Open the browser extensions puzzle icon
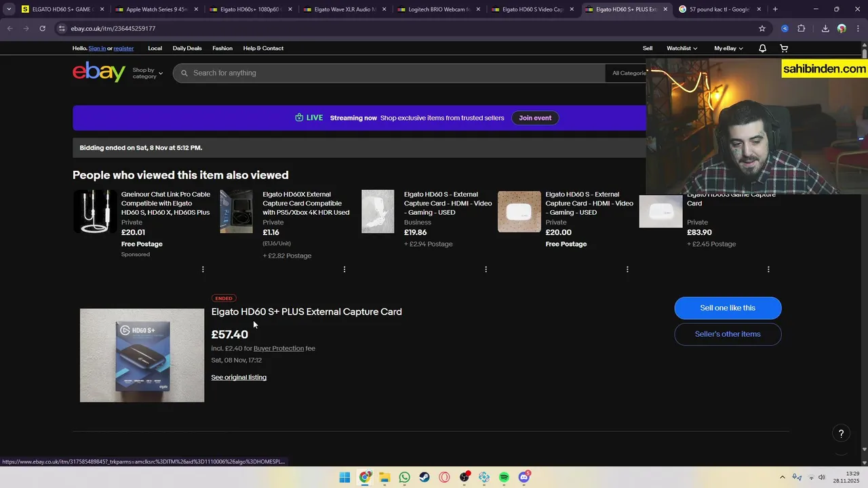Image resolution: width=868 pixels, height=488 pixels. coord(802,28)
